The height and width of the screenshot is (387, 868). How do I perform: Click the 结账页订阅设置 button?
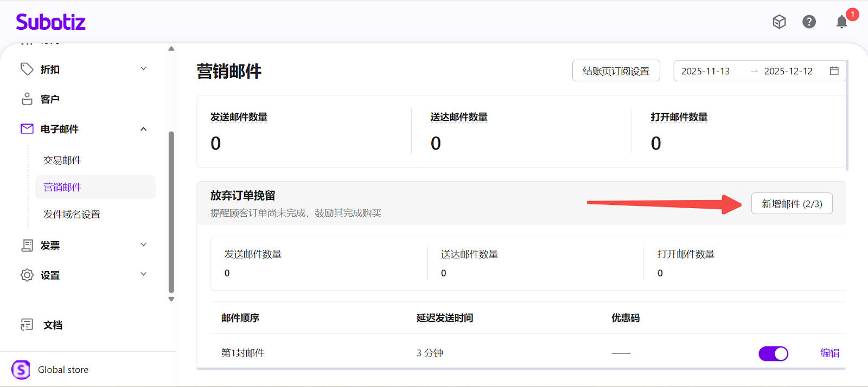[x=616, y=71]
